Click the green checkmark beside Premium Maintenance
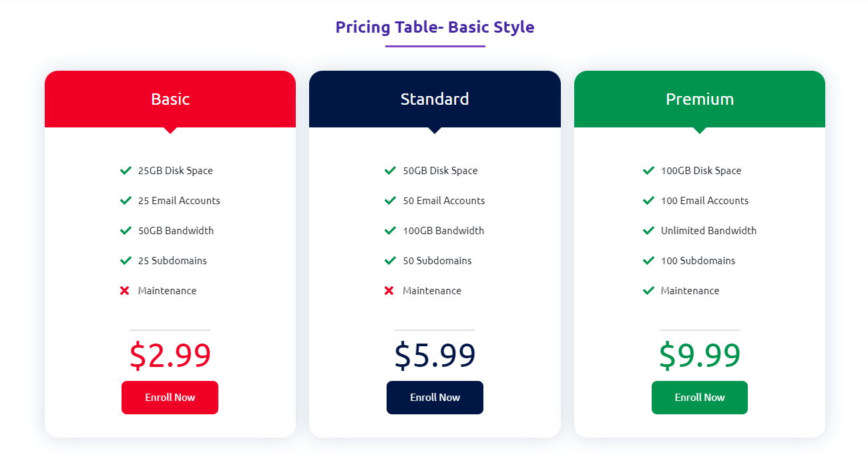The image size is (868, 467). click(648, 291)
